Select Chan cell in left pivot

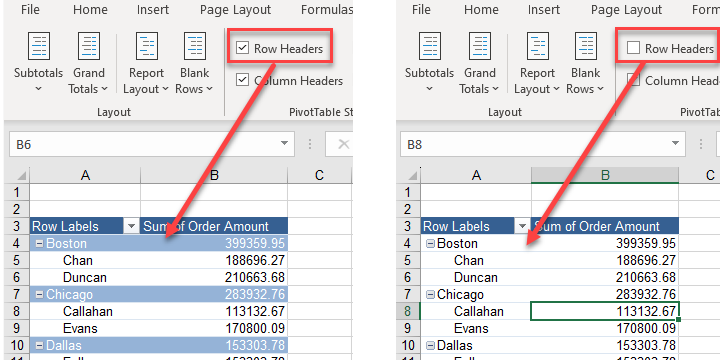click(x=85, y=260)
